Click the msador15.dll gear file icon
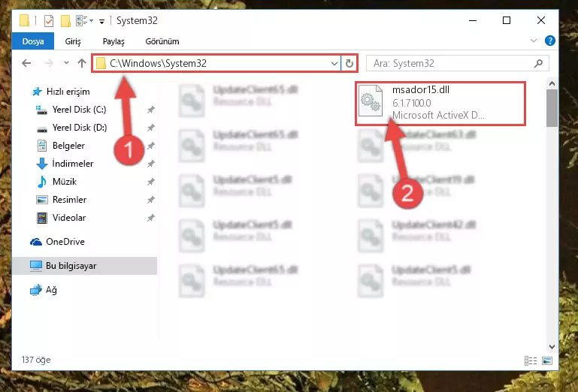Screen dimensions: 578x392 (370, 101)
